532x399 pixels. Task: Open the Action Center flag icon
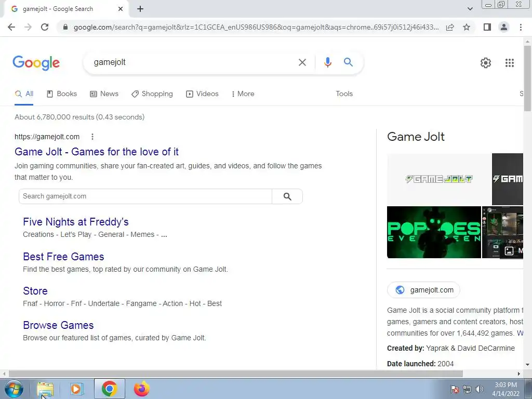[455, 389]
